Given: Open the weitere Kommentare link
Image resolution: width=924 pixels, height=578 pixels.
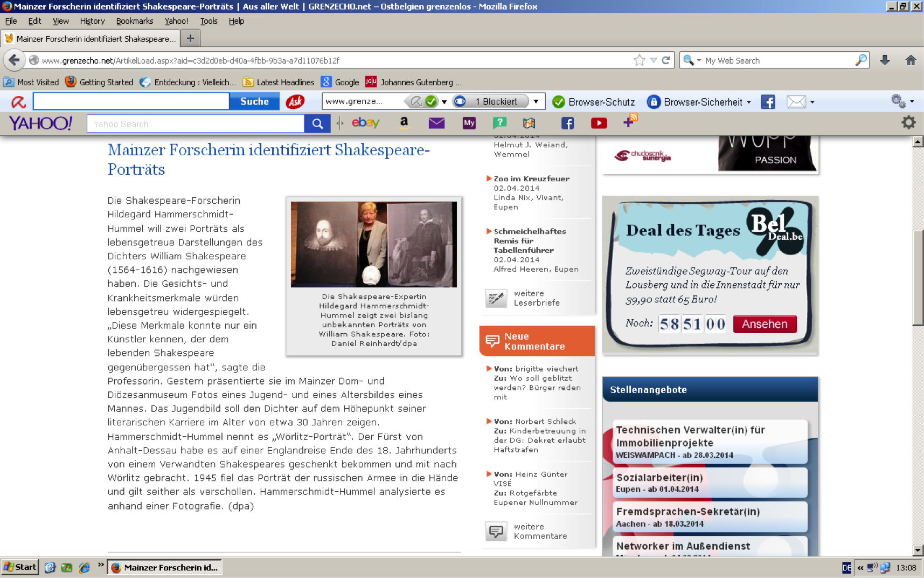Looking at the screenshot, I should pyautogui.click(x=540, y=531).
